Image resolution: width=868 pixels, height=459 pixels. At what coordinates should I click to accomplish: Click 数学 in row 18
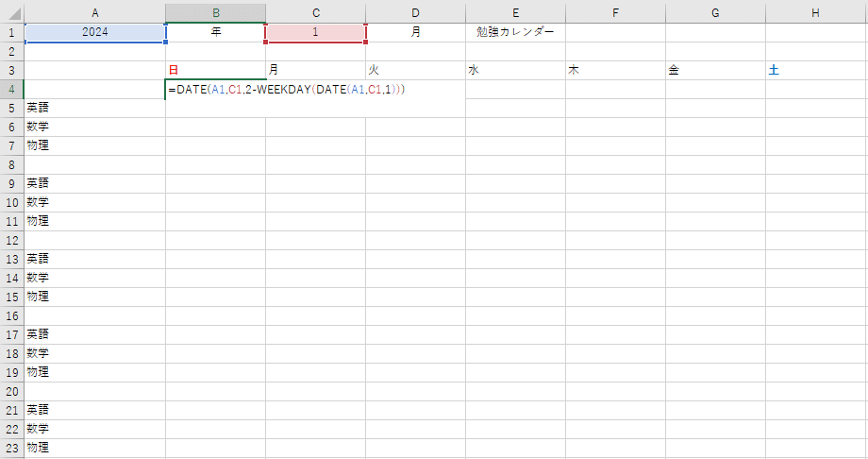[x=94, y=353]
